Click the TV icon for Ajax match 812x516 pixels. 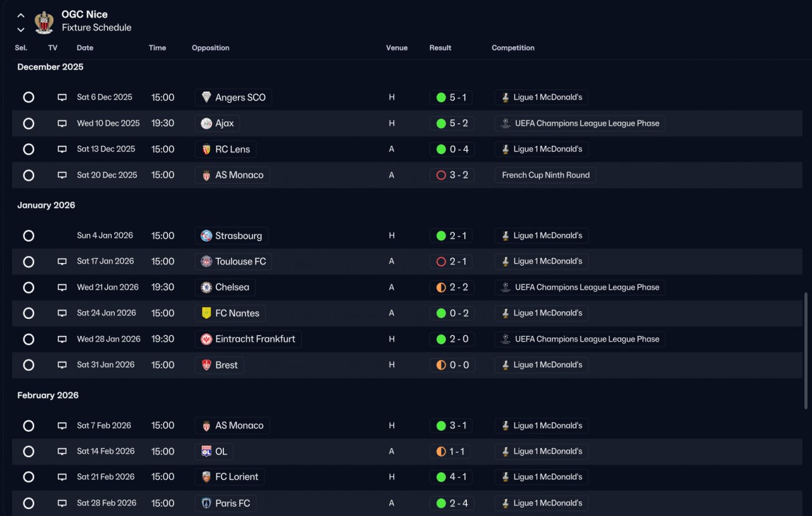[x=62, y=124]
